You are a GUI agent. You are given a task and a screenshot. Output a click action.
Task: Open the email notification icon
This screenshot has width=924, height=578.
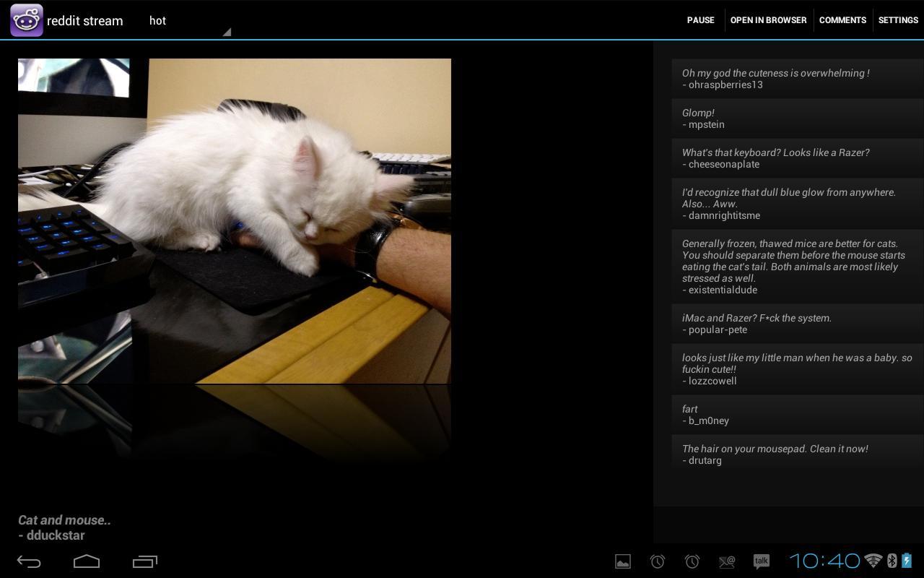[726, 561]
